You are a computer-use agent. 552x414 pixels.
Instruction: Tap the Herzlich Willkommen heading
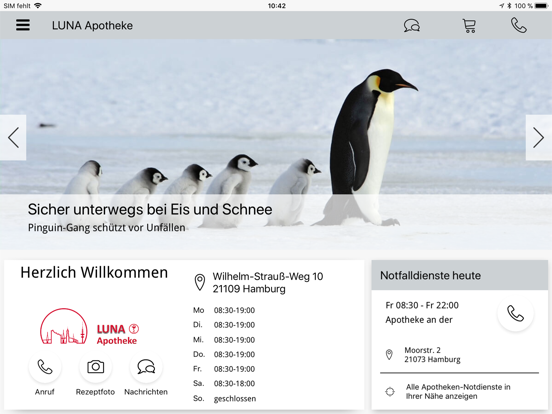pyautogui.click(x=94, y=272)
